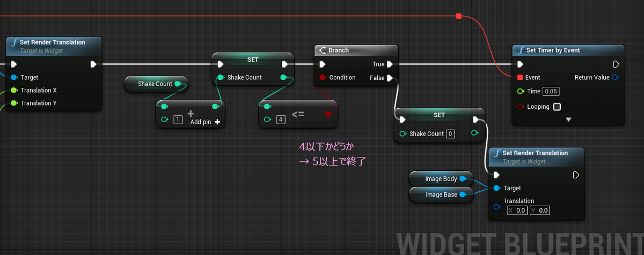Click Translation struct pin on lower node
Screen dimensions: 644x255
click(496, 206)
